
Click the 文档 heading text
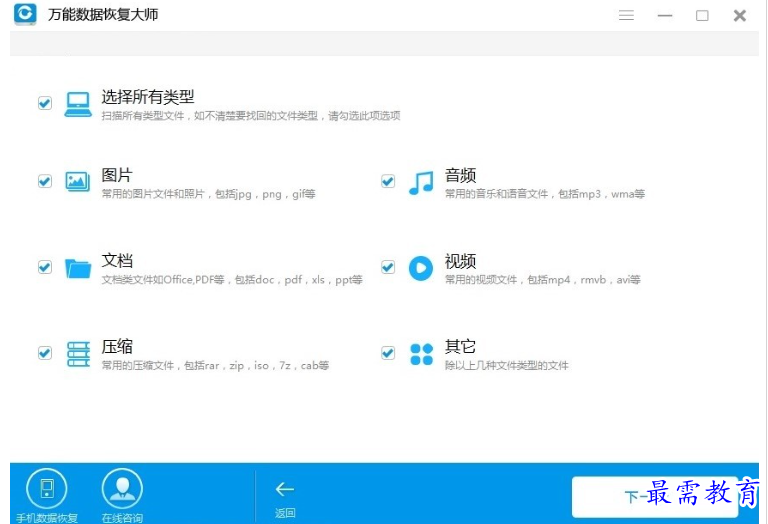[117, 261]
